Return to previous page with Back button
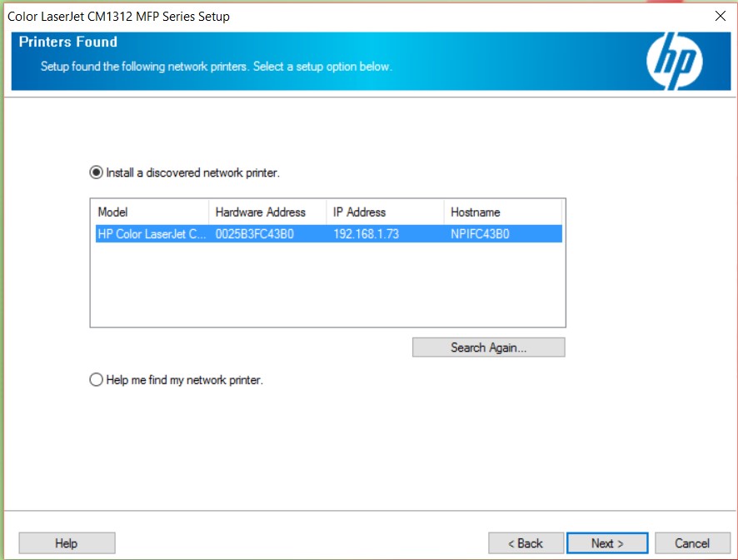Screen dimensions: 738x560 click(526, 543)
